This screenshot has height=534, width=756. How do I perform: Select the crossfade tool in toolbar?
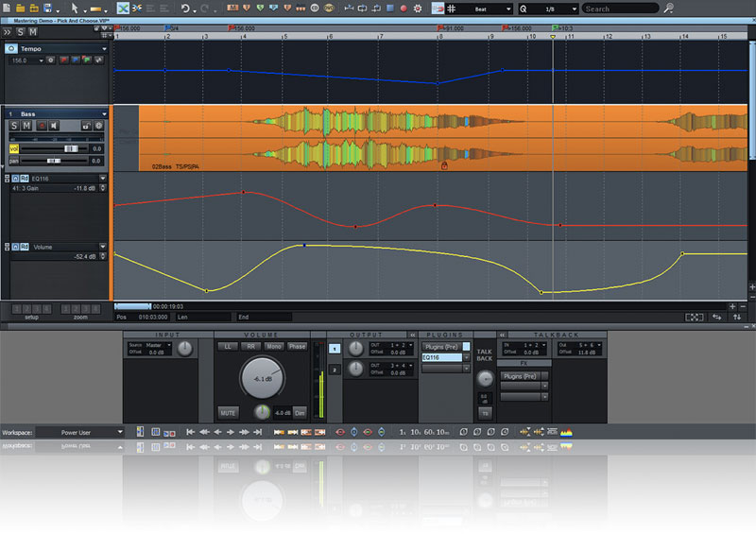[x=122, y=9]
